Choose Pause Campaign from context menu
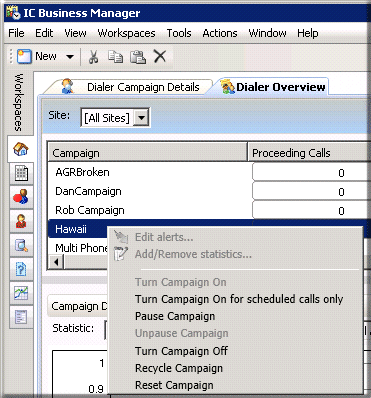 [175, 316]
